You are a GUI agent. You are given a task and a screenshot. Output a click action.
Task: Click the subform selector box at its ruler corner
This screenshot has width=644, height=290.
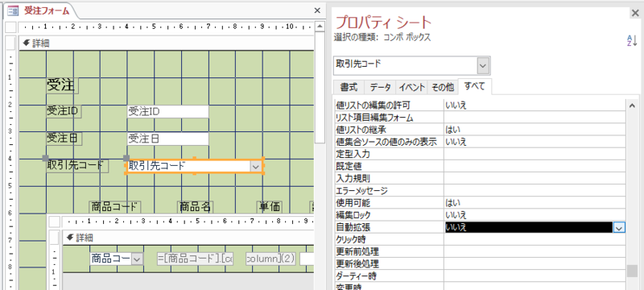(x=55, y=222)
